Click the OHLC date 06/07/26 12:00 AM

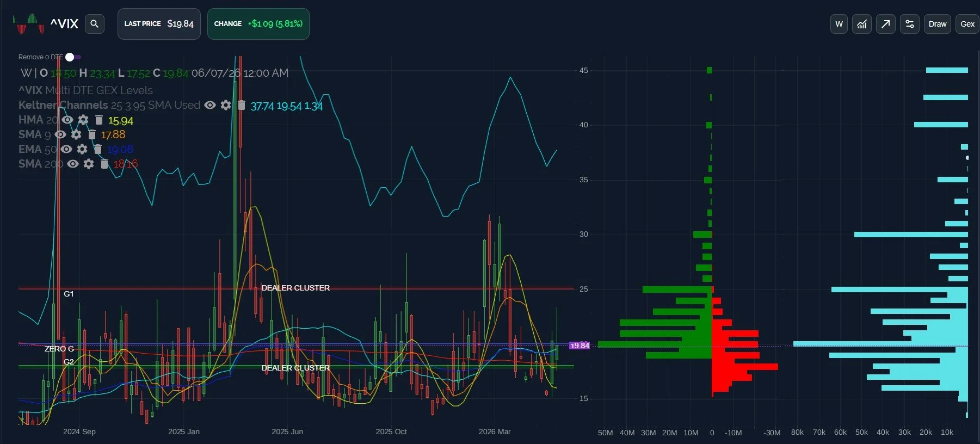click(240, 73)
